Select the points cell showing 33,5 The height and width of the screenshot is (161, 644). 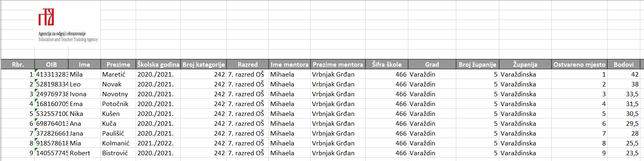pos(624,94)
